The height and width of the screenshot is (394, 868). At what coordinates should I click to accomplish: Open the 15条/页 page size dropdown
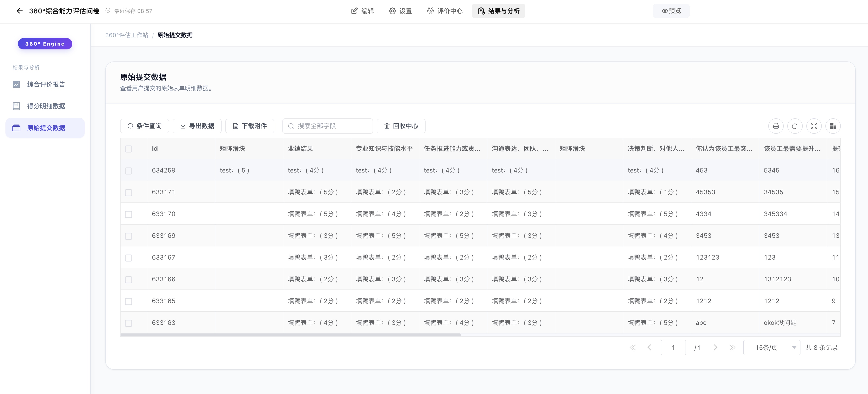tap(772, 348)
